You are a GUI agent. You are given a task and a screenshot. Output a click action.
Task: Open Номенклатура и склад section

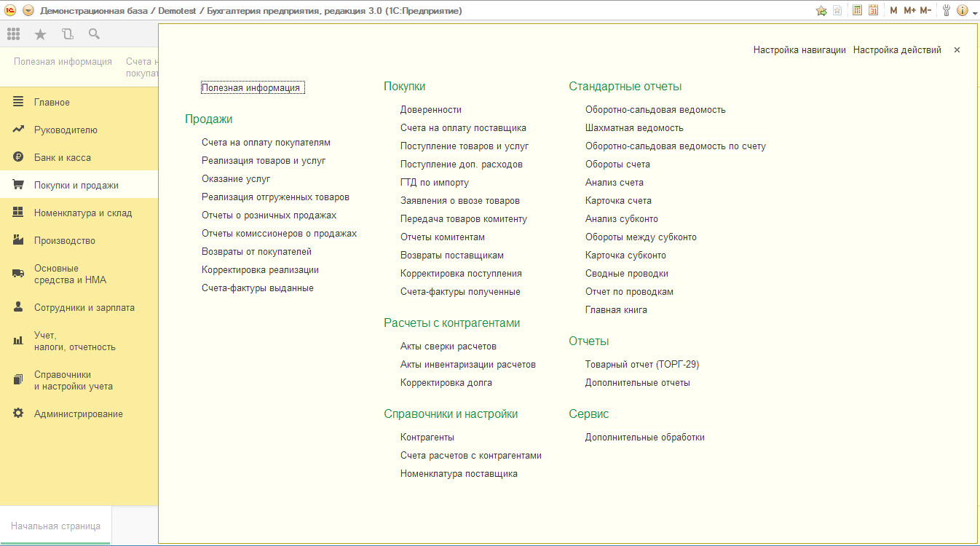79,213
